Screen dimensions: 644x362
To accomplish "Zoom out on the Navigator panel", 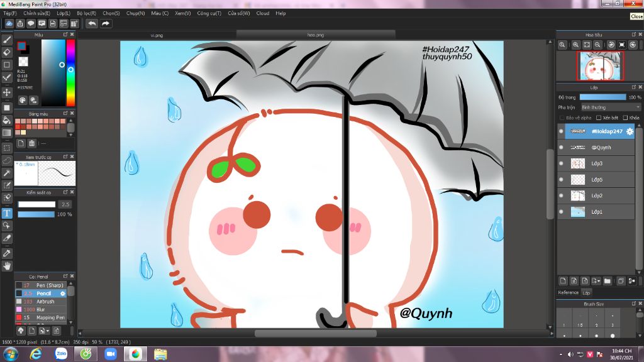I will 597,45.
